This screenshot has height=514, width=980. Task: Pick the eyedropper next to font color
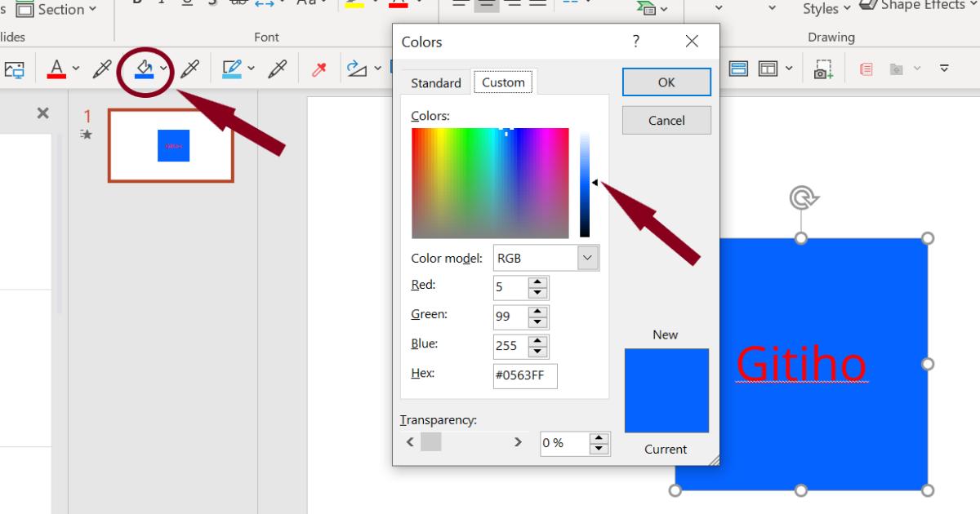click(102, 69)
